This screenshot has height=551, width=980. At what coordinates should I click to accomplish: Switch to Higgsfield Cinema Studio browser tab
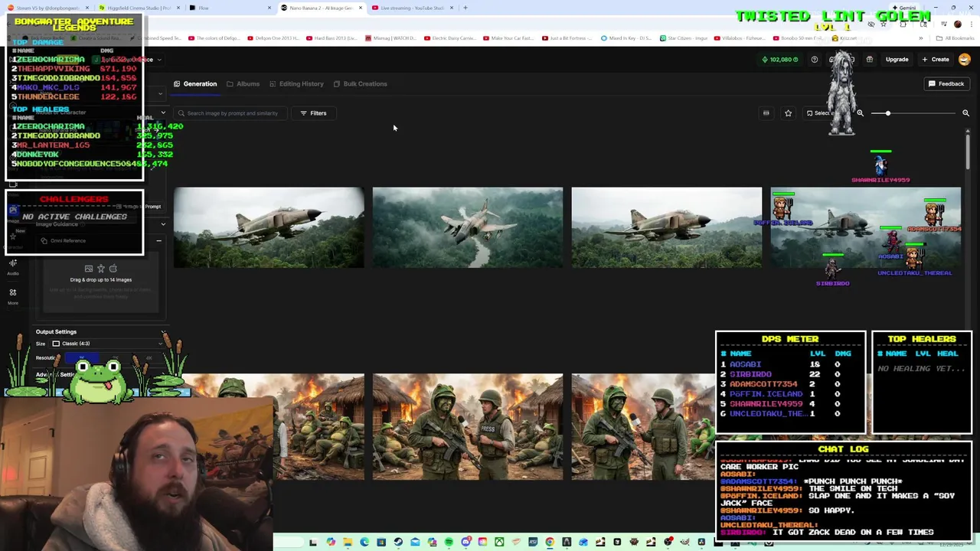coord(138,8)
